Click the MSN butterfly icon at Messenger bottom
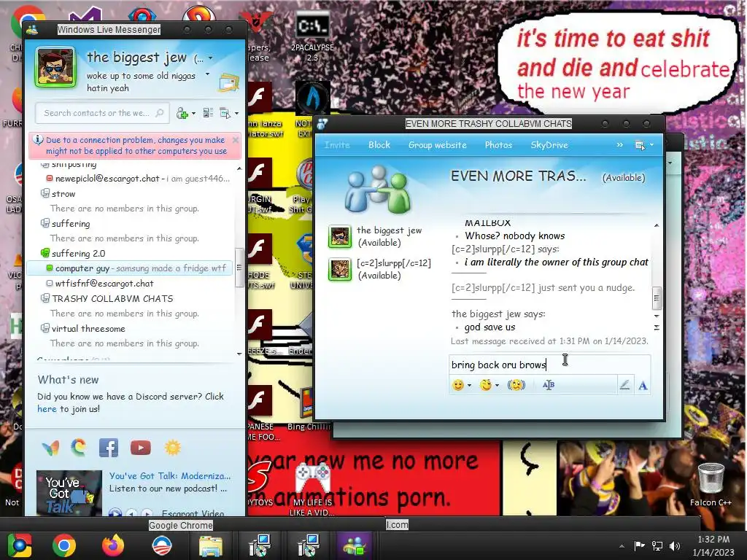 click(51, 448)
